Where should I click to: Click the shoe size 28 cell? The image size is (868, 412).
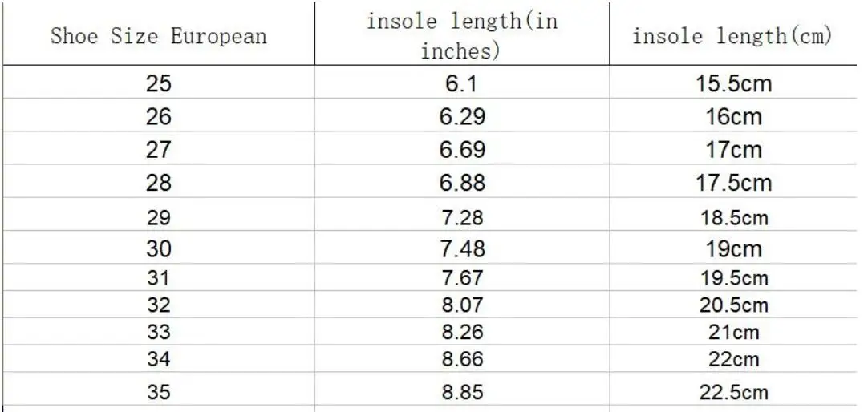point(159,181)
